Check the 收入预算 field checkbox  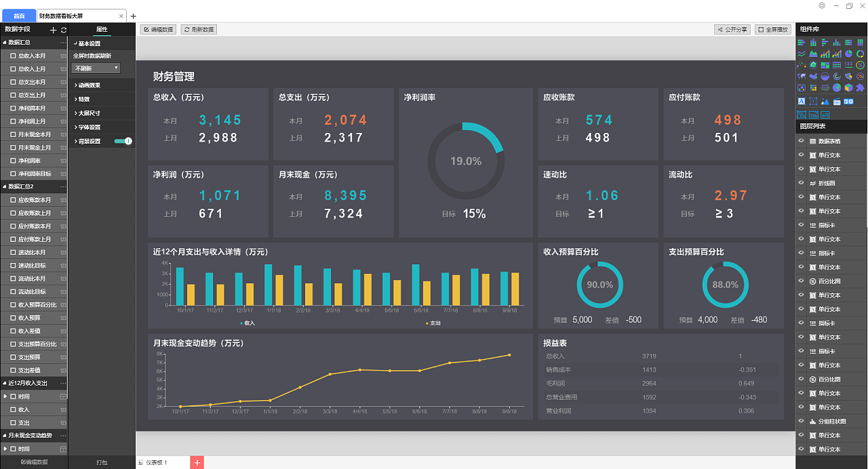13,318
